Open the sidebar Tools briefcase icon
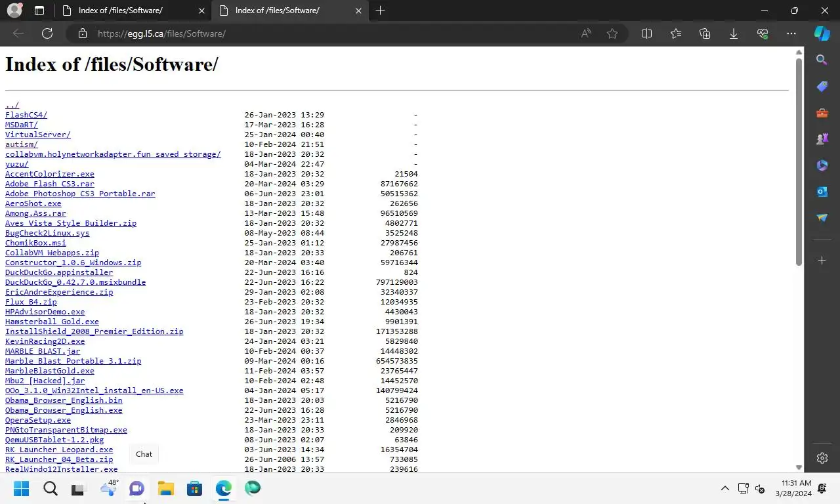Viewport: 840px width, 504px height. (x=822, y=113)
